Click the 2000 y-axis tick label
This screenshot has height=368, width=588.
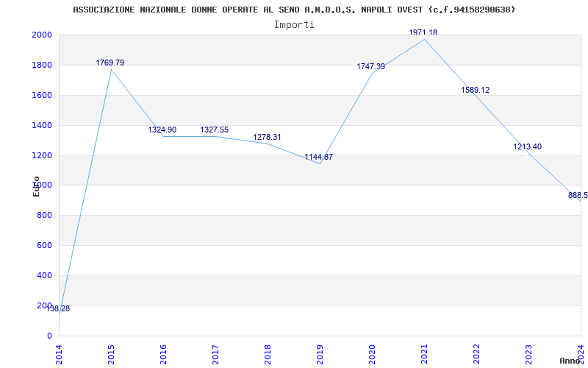42,35
